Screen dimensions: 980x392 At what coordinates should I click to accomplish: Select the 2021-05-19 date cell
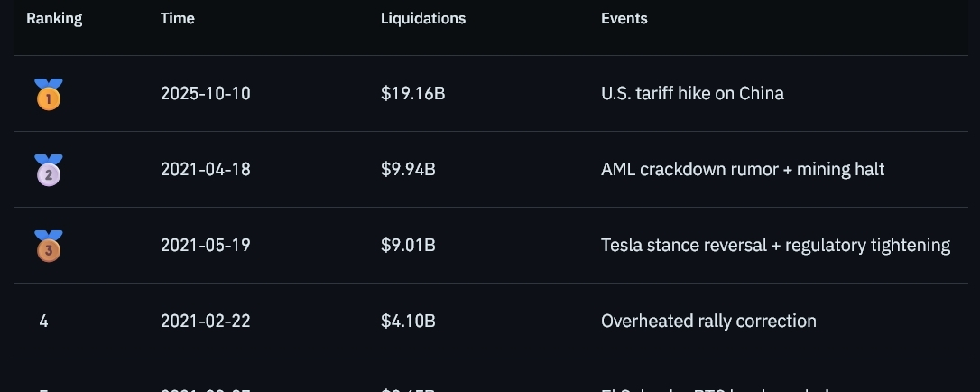coord(206,245)
